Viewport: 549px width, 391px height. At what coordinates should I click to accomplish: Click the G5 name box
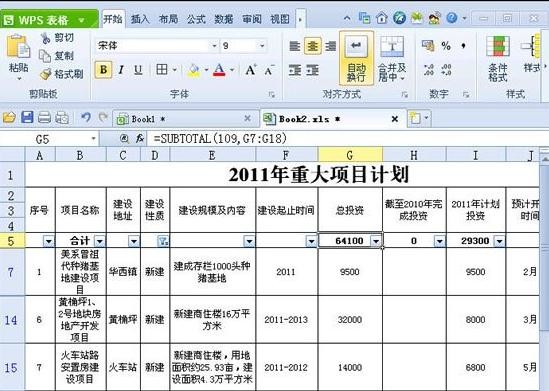(x=49, y=139)
